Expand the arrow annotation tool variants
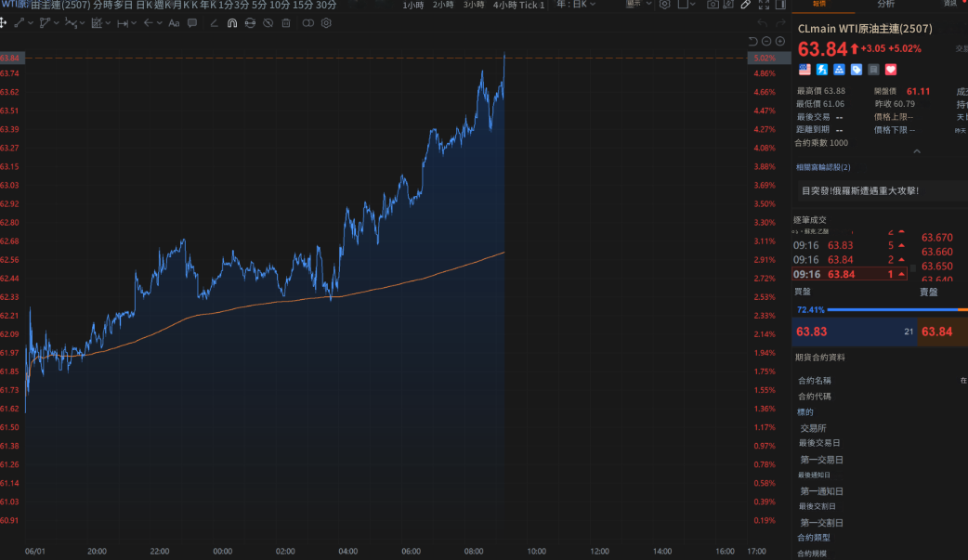Screen dimensions: 968x560 pyautogui.click(x=159, y=23)
